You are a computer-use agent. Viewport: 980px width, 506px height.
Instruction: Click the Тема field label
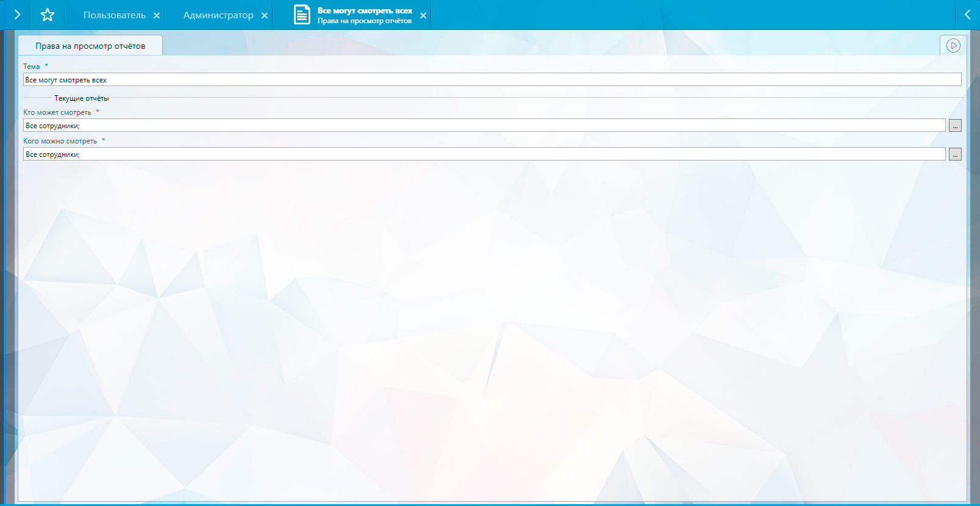click(32, 67)
